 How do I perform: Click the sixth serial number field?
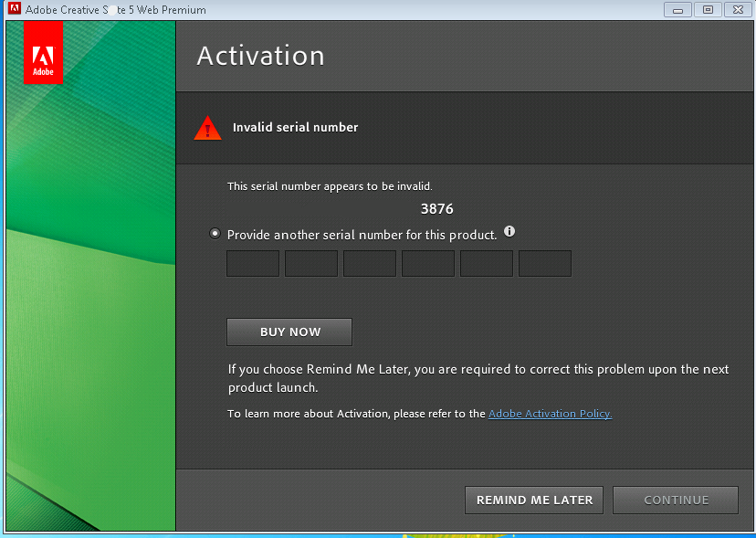pyautogui.click(x=545, y=263)
